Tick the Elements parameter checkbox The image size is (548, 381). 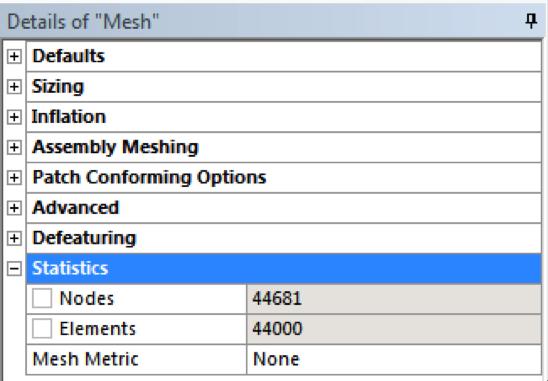42,329
